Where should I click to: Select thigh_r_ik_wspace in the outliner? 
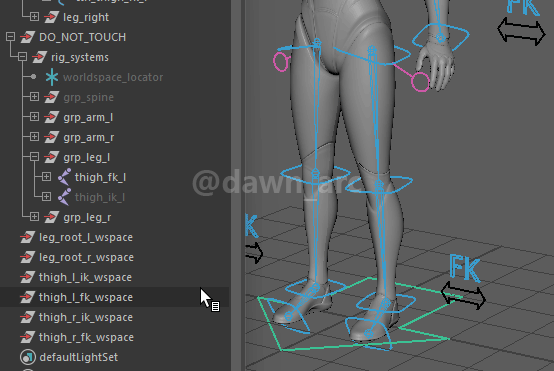pyautogui.click(x=86, y=318)
